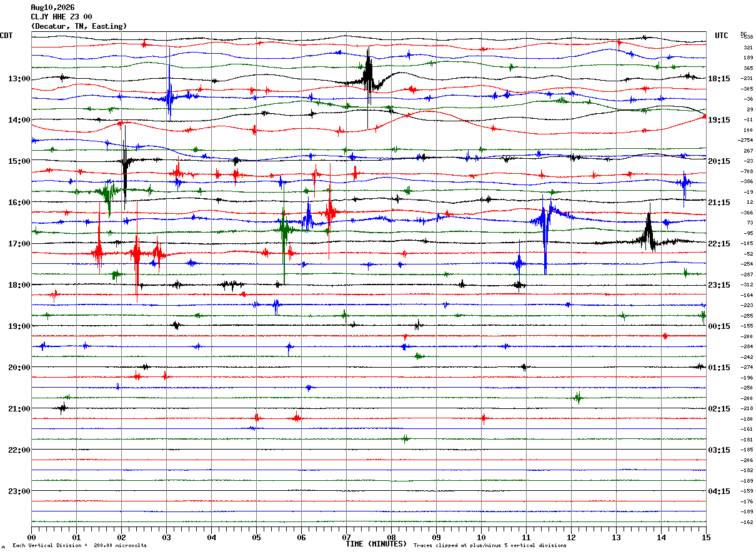Click the (Decatur, TN, Easting) location text
The height and width of the screenshot is (554, 756).
pyautogui.click(x=79, y=26)
